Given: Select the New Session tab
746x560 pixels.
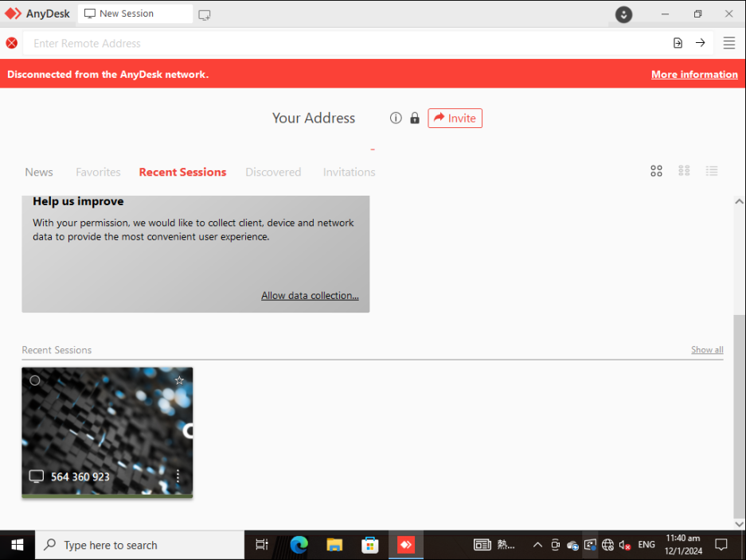Looking at the screenshot, I should (135, 14).
